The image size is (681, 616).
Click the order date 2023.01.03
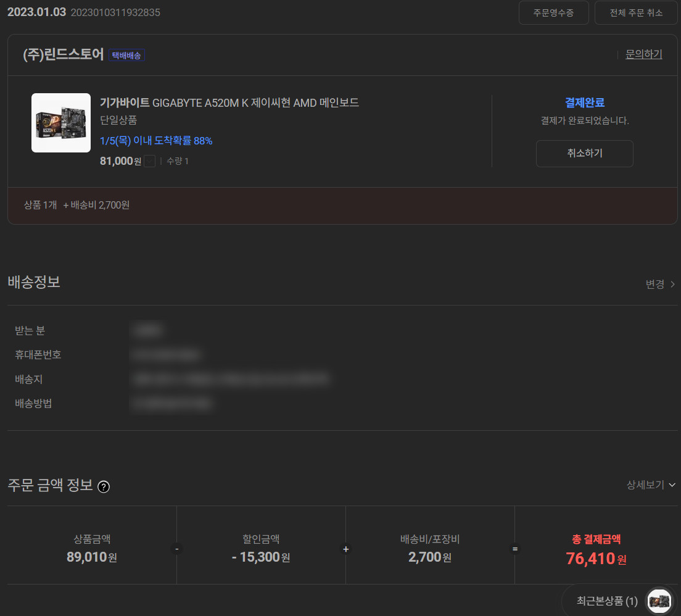(x=36, y=12)
